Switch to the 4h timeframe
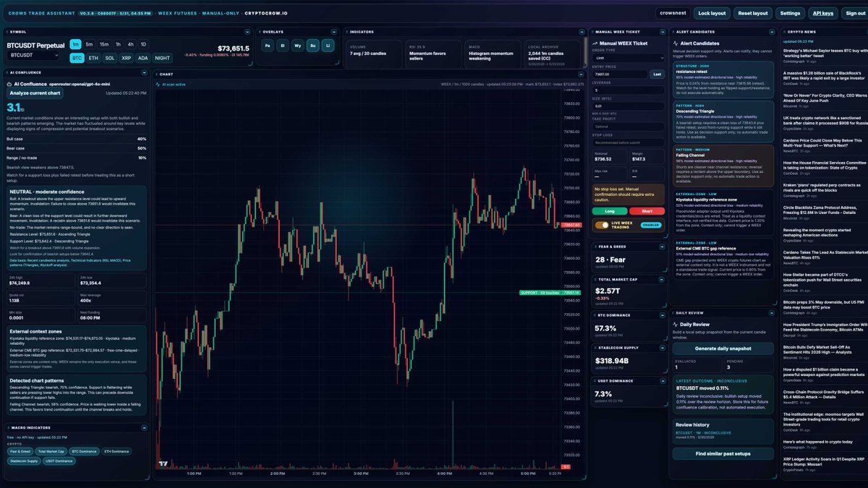Image resolution: width=868 pixels, height=488 pixels. 130,44
